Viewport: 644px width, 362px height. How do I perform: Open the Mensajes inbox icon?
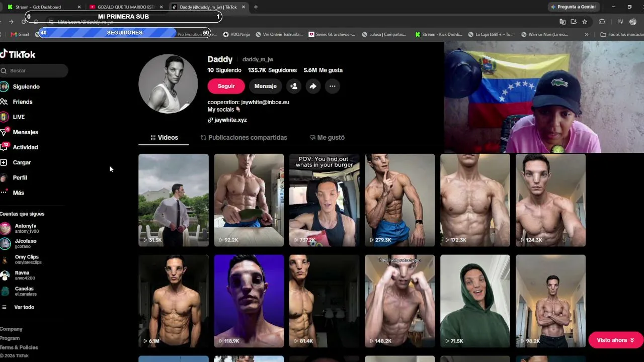[4, 132]
